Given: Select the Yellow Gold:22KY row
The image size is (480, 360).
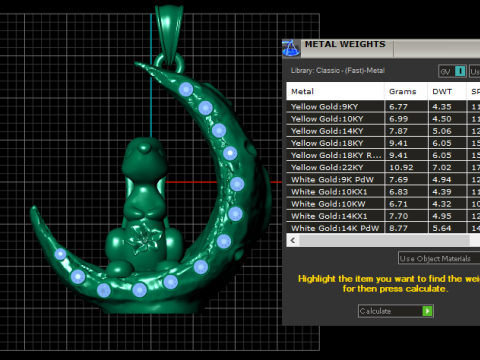Looking at the screenshot, I should (x=383, y=167).
